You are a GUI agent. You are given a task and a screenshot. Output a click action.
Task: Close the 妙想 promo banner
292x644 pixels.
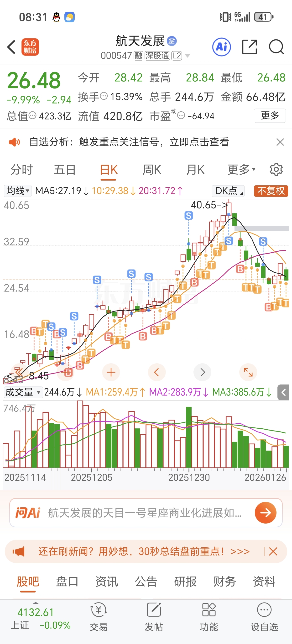click(273, 551)
